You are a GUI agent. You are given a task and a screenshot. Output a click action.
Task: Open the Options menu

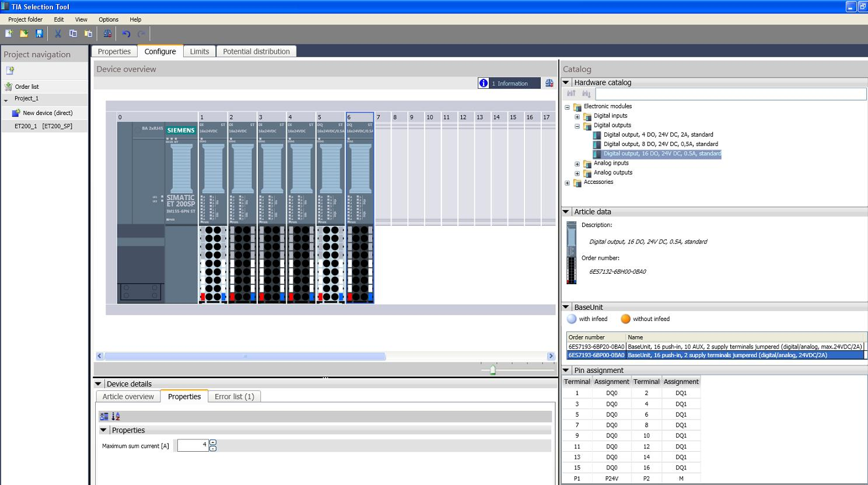pyautogui.click(x=108, y=19)
